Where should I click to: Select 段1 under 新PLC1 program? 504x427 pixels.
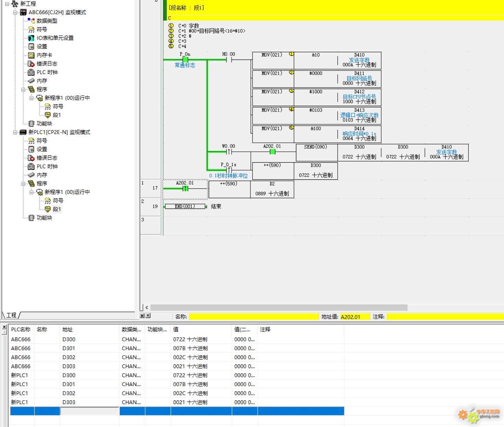pyautogui.click(x=57, y=209)
